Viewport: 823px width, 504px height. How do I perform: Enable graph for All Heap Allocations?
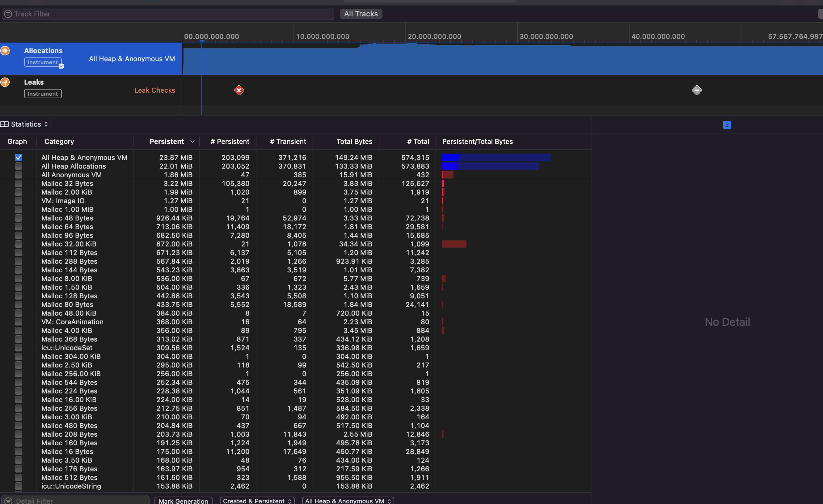pyautogui.click(x=18, y=166)
